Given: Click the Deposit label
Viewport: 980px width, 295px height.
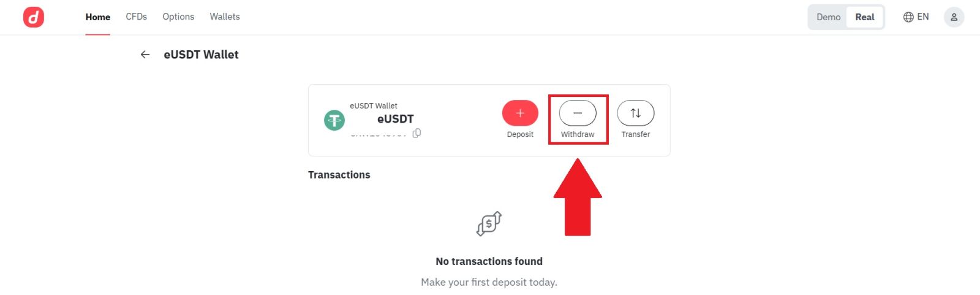Looking at the screenshot, I should coord(520,134).
